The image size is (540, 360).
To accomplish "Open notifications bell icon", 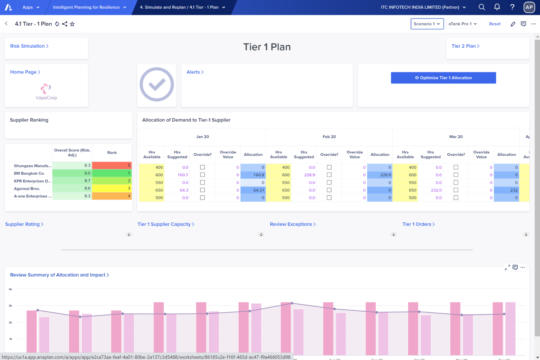I will tap(497, 7).
